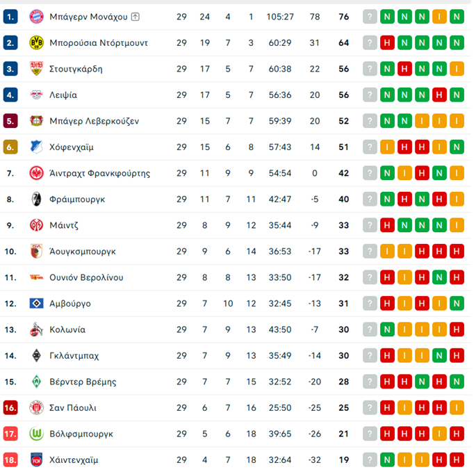Select the Bayer Leverkusen crest

point(36,121)
